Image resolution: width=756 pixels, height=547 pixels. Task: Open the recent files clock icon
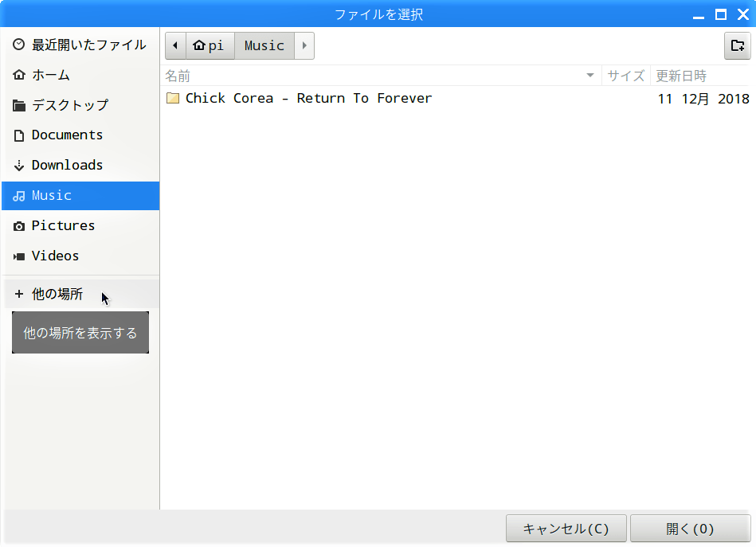click(19, 45)
